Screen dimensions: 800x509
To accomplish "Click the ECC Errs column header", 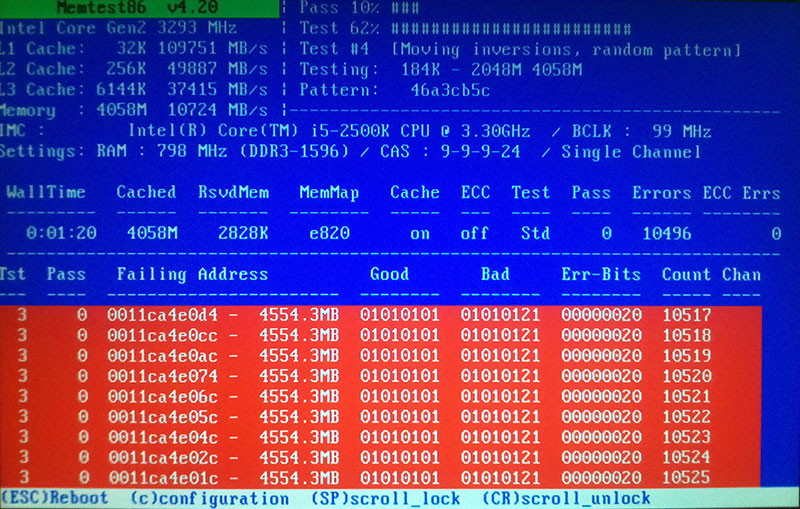I will click(x=741, y=193).
